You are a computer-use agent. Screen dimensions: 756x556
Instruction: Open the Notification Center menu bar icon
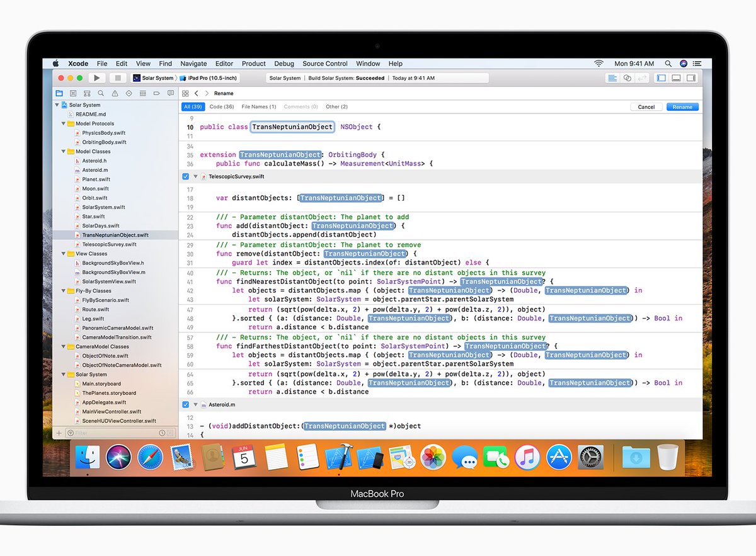click(697, 64)
